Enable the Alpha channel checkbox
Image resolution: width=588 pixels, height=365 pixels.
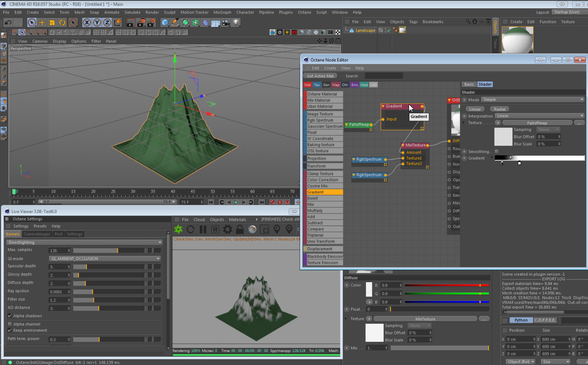point(10,324)
